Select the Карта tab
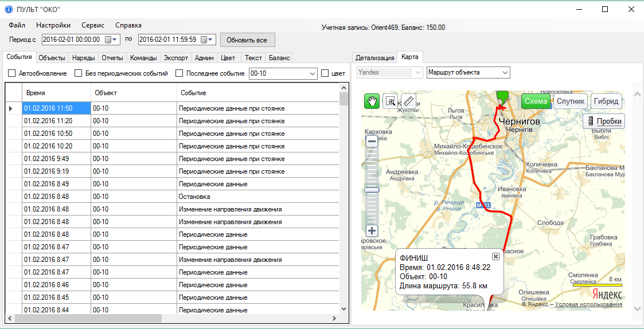Image resolution: width=644 pixels, height=329 pixels. [410, 57]
